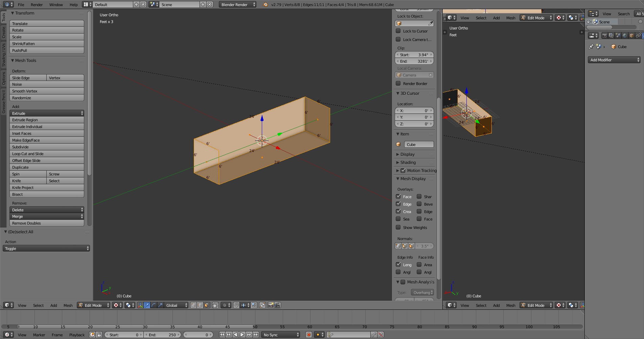Image resolution: width=644 pixels, height=339 pixels.
Task: Open the Window menu
Action: [56, 4]
